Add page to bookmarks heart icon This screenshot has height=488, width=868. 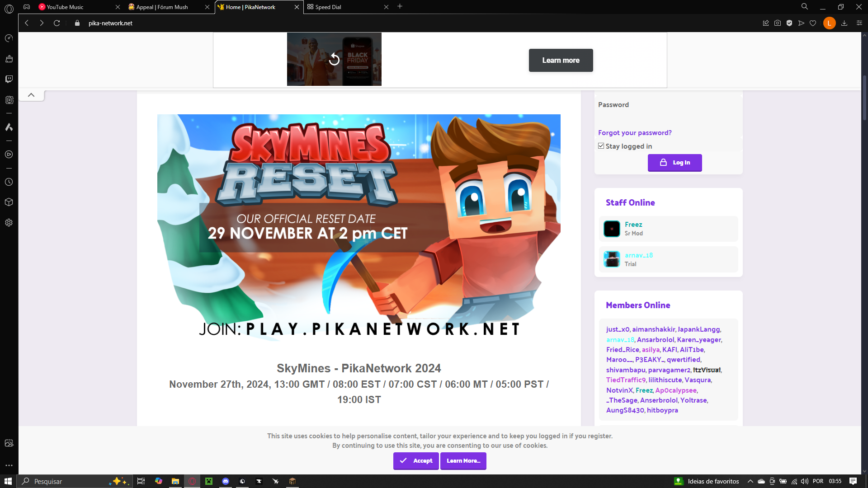813,23
